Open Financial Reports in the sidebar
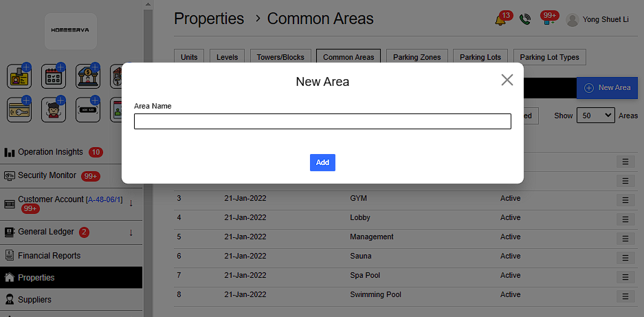 pyautogui.click(x=49, y=256)
